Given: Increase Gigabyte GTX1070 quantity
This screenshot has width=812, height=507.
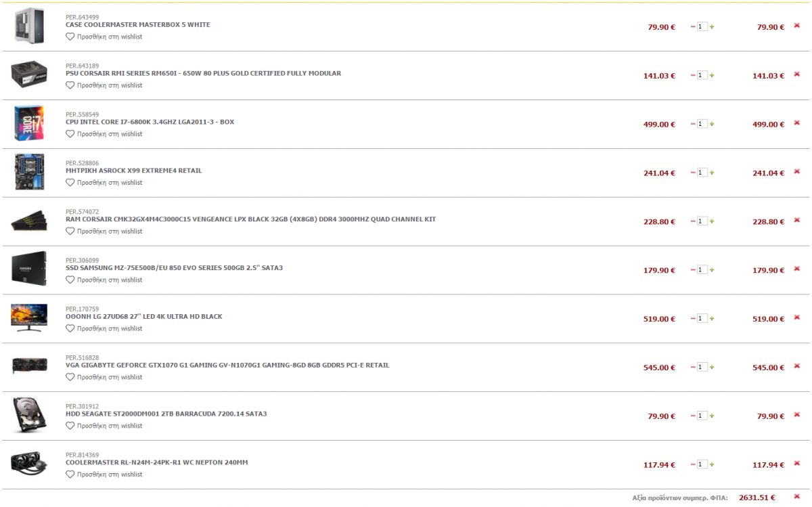Looking at the screenshot, I should tap(712, 368).
